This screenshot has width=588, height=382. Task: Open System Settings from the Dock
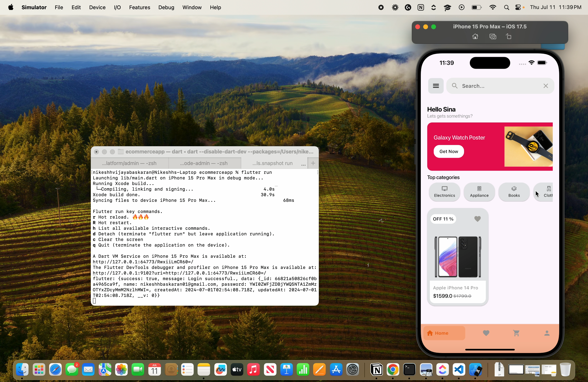tap(353, 369)
